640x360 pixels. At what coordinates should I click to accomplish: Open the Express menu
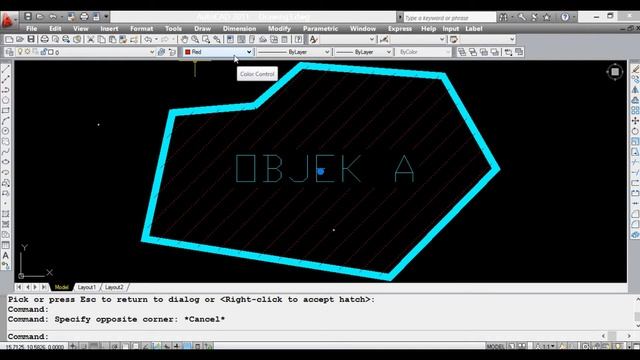click(x=400, y=29)
